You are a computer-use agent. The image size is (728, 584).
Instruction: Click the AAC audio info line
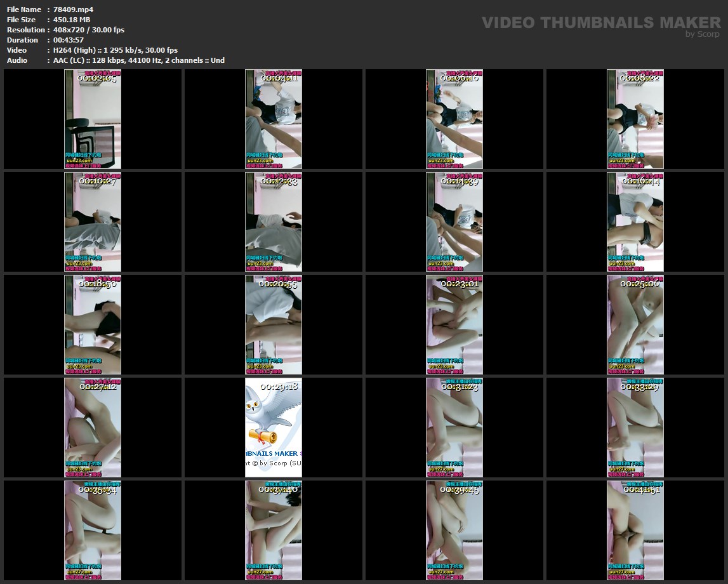tap(138, 60)
